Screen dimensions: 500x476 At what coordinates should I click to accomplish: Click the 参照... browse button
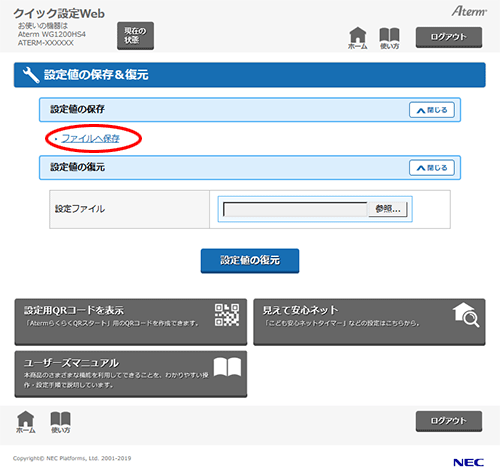[388, 209]
